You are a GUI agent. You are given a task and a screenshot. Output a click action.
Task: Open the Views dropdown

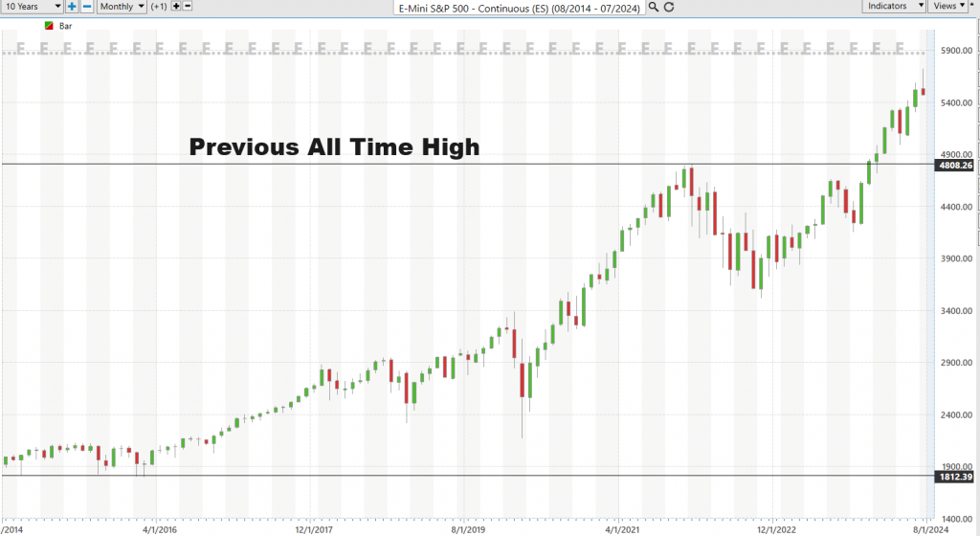coord(948,6)
